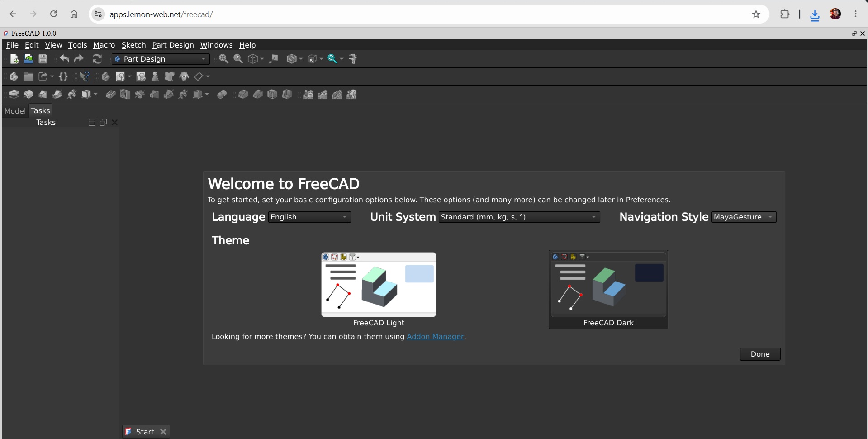
Task: Expand the datum diamond dropdown arrow
Action: tap(208, 76)
